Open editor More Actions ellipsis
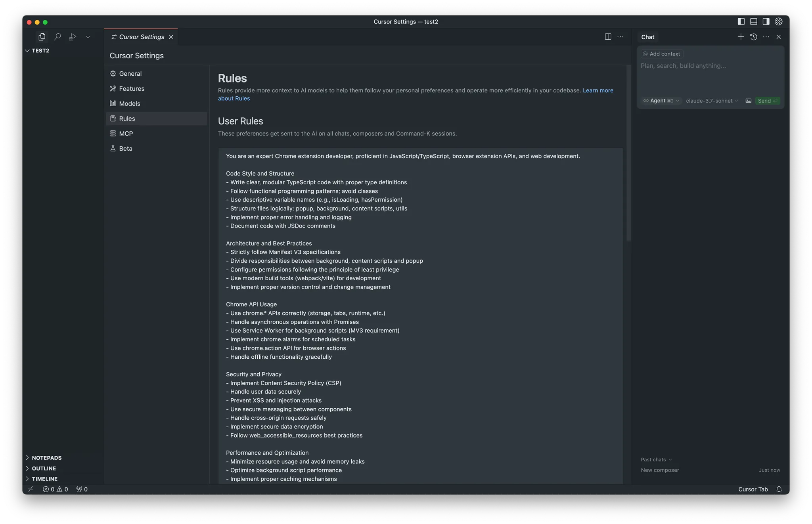This screenshot has width=812, height=524. pos(620,37)
